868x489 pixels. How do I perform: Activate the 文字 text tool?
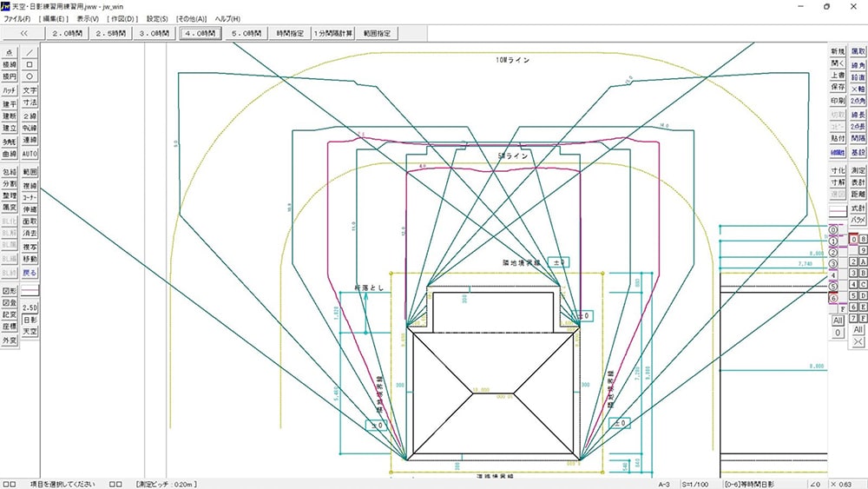pyautogui.click(x=30, y=90)
